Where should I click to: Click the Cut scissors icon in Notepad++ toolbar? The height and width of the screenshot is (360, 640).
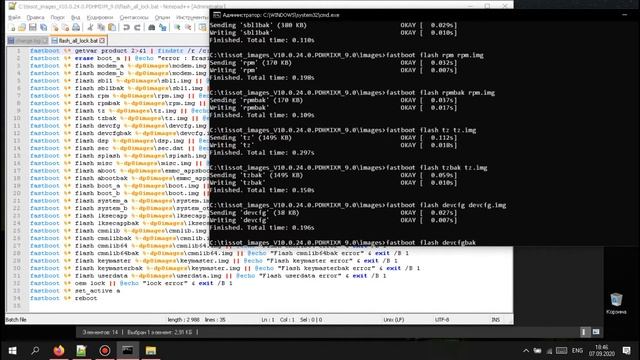pyautogui.click(x=90, y=27)
